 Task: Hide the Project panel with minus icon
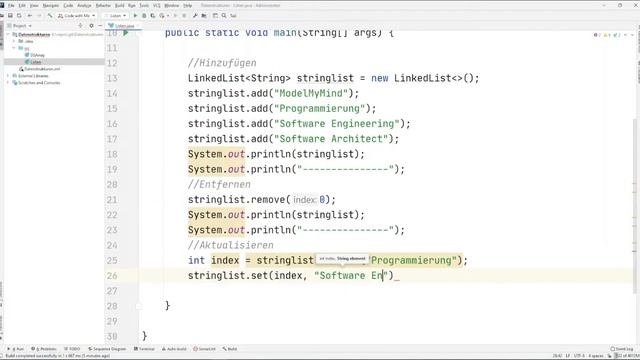[100, 26]
